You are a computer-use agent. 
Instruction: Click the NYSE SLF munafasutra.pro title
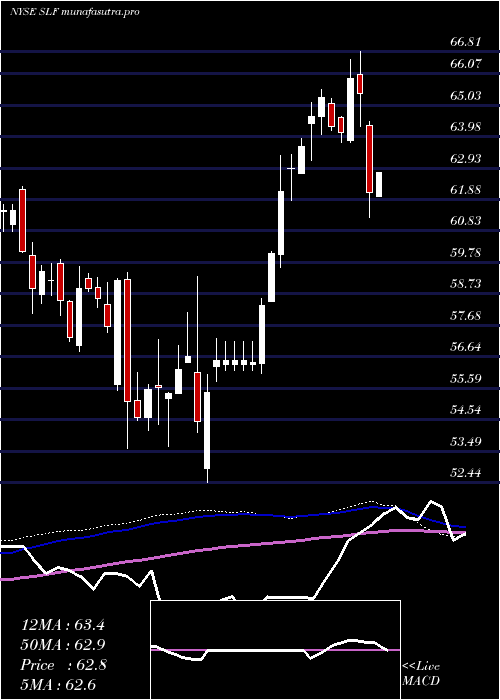coord(74,12)
